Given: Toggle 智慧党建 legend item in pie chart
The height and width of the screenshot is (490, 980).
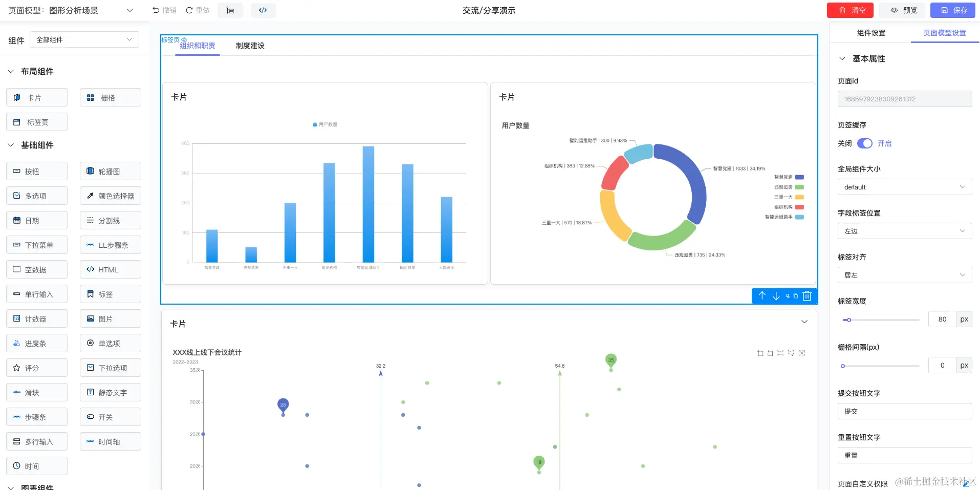Looking at the screenshot, I should pos(789,177).
